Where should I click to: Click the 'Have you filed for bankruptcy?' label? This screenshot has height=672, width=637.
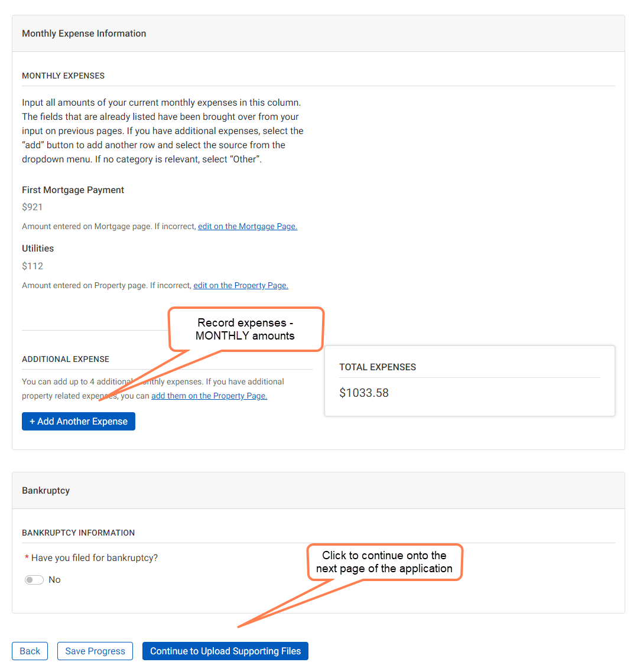95,557
